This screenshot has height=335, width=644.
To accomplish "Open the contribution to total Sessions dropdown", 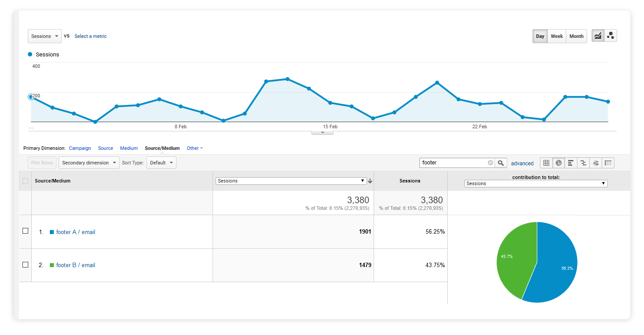I will point(536,183).
